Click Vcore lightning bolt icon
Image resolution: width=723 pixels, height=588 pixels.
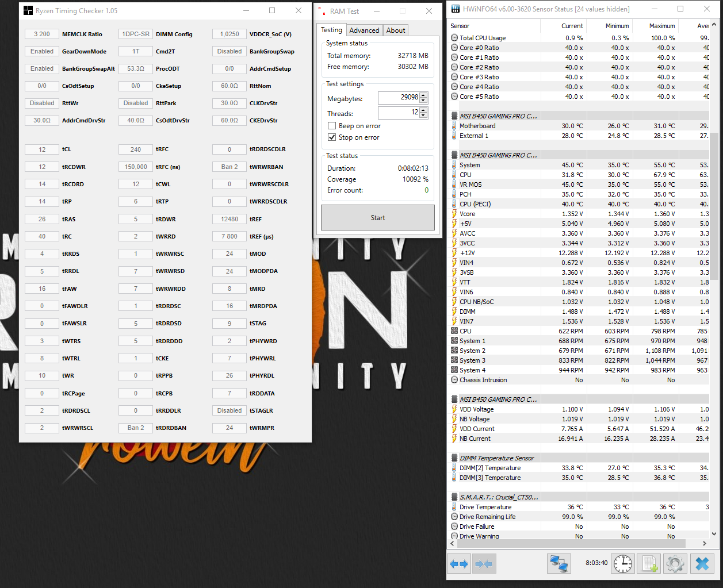[x=454, y=214]
